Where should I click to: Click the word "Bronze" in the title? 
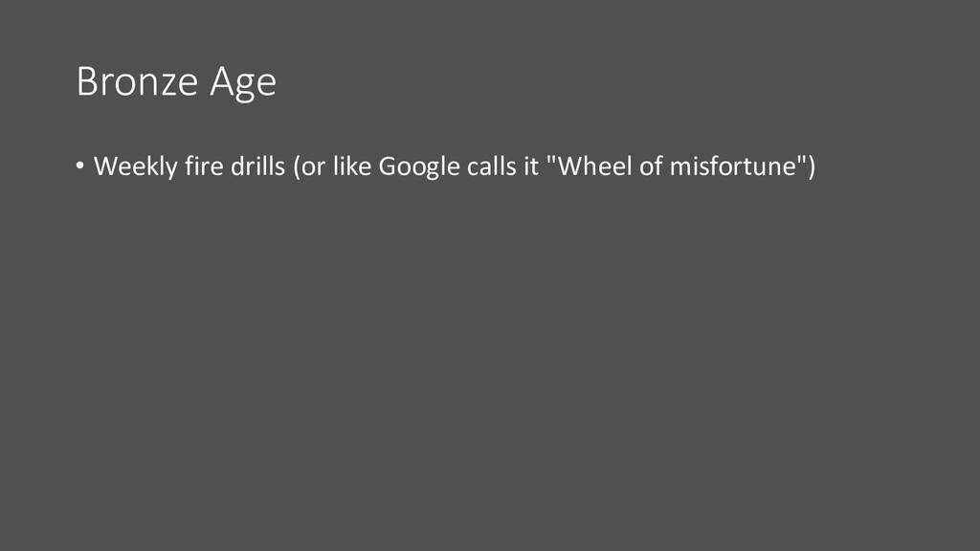(138, 81)
